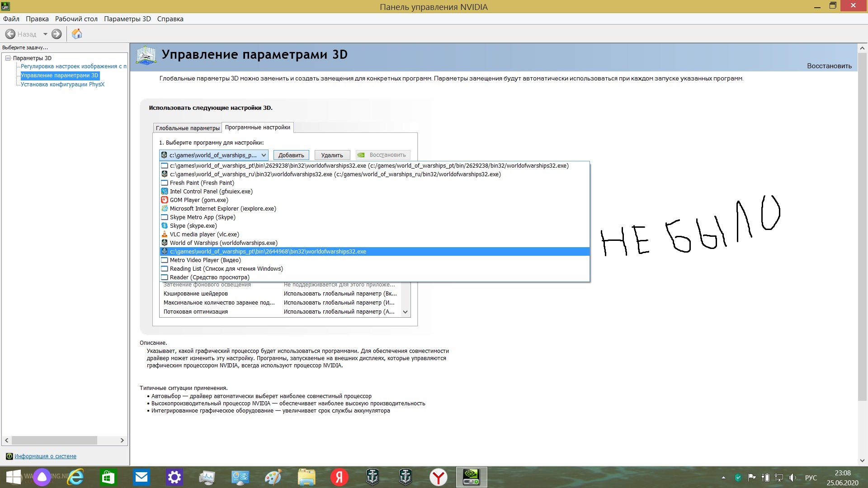Open Yandex Browser from taskbar
868x488 pixels.
click(438, 477)
